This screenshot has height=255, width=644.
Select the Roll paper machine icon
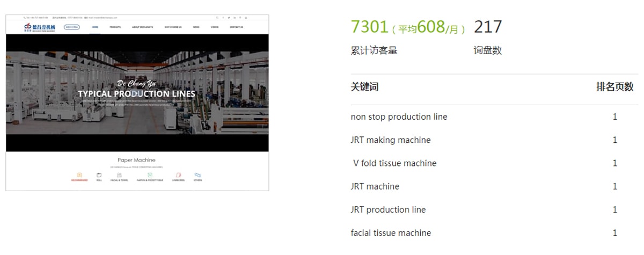(99, 175)
